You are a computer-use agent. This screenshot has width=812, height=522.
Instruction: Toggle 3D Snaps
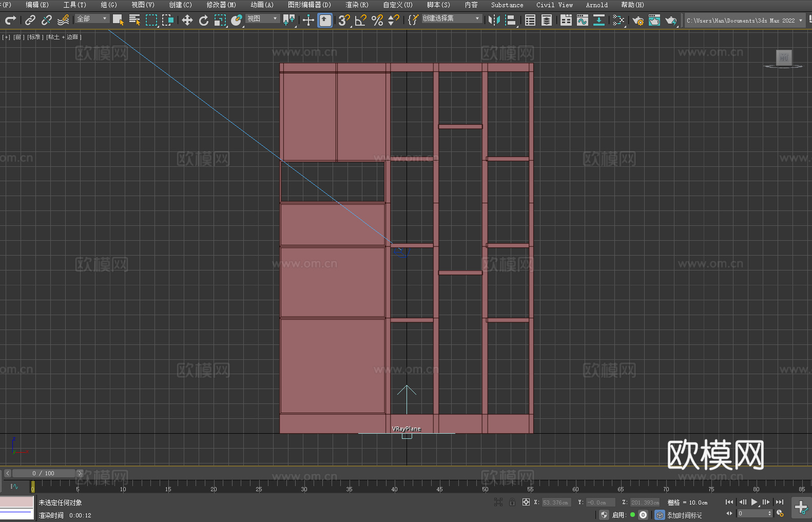pyautogui.click(x=344, y=20)
